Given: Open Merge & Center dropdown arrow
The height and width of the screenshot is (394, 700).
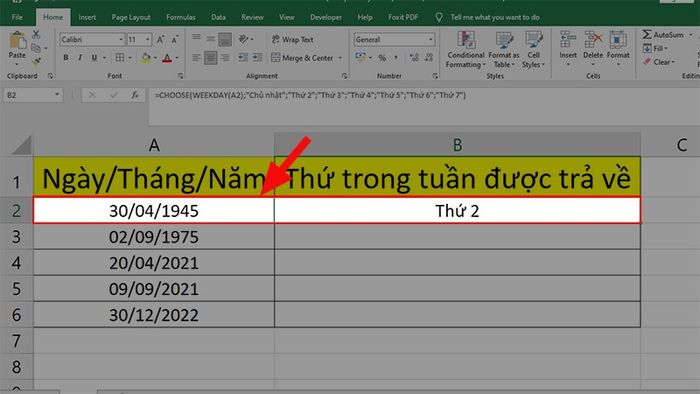Looking at the screenshot, I should 340,58.
